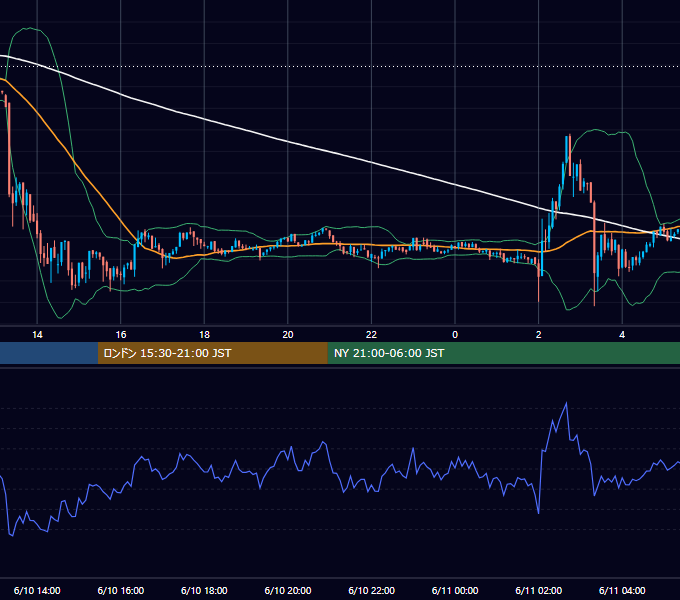Click the NY 21:00-06:00 JST session band
The image size is (680, 600).
click(x=503, y=353)
